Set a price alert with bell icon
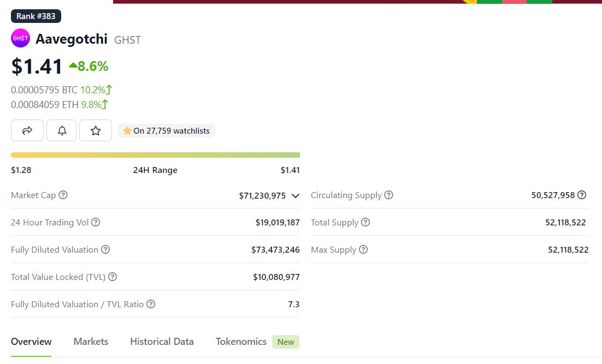The image size is (602, 364). [x=61, y=130]
